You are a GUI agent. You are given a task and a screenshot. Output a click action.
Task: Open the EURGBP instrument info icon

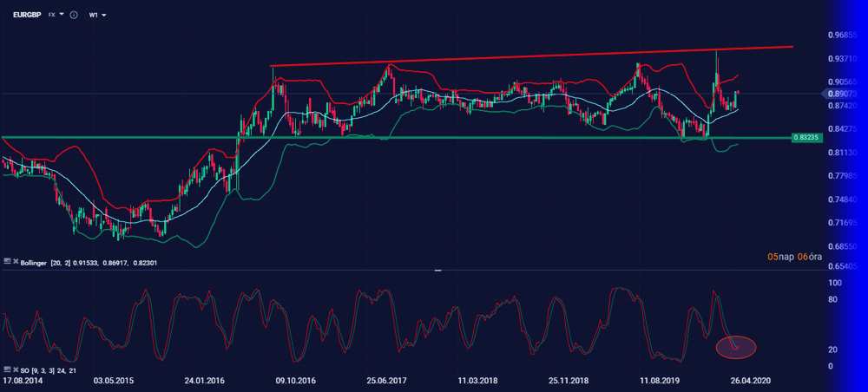coord(74,15)
